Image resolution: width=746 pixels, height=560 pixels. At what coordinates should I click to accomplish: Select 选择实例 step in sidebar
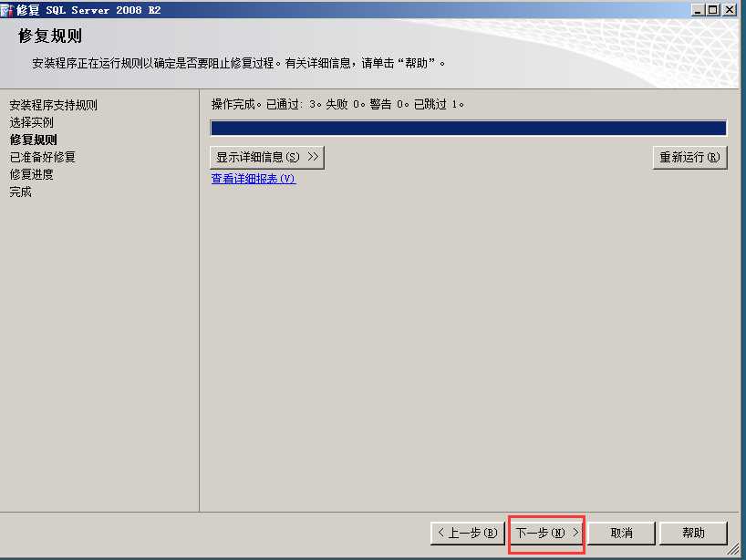(31, 123)
